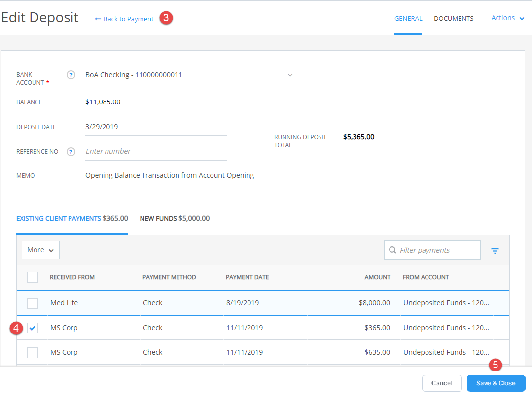Viewport: 532px width, 400px height.
Task: Click the Reference No input field
Action: [x=156, y=152]
